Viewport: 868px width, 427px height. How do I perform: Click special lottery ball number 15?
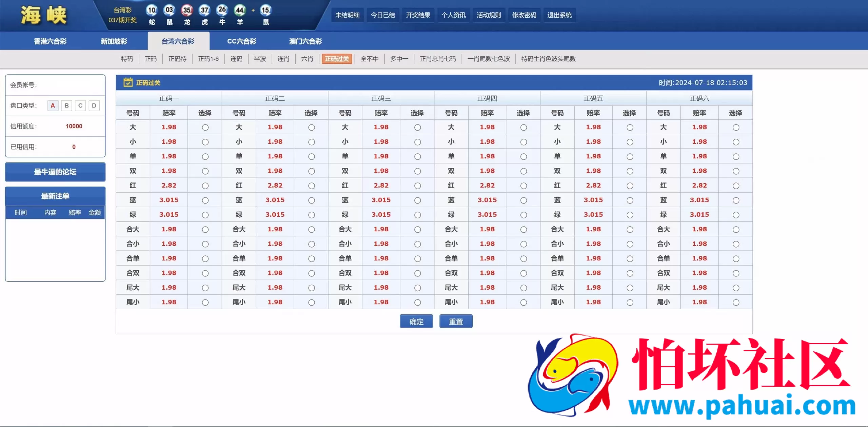click(265, 10)
